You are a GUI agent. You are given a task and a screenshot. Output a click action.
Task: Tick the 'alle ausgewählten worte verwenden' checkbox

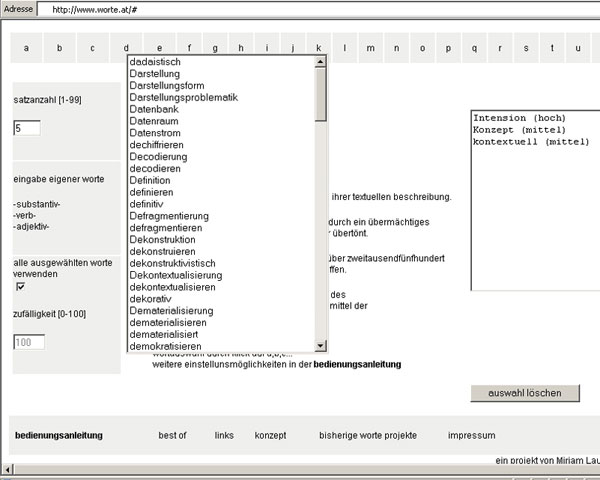pos(20,286)
